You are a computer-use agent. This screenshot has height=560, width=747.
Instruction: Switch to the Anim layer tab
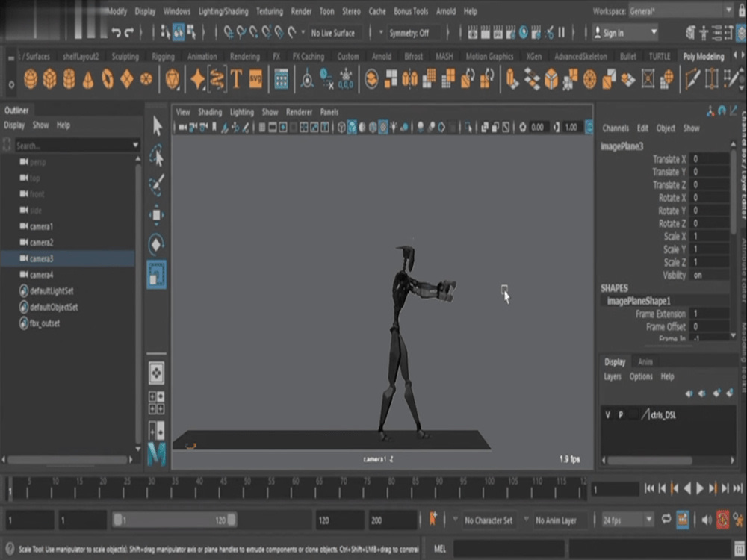coord(645,362)
